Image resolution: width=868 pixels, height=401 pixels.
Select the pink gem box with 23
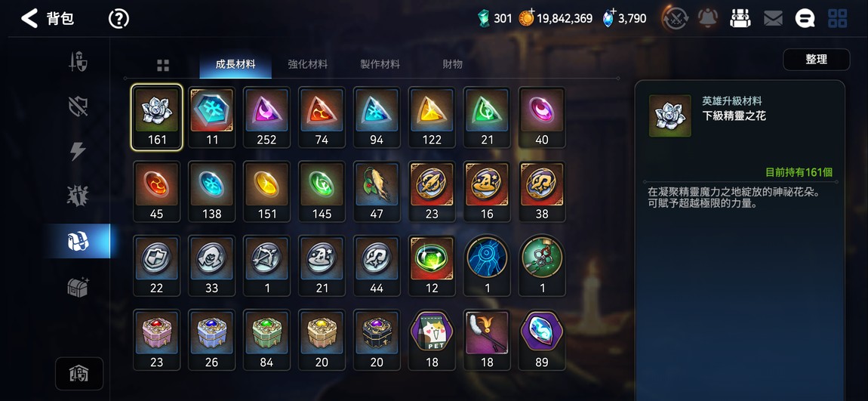tap(157, 340)
